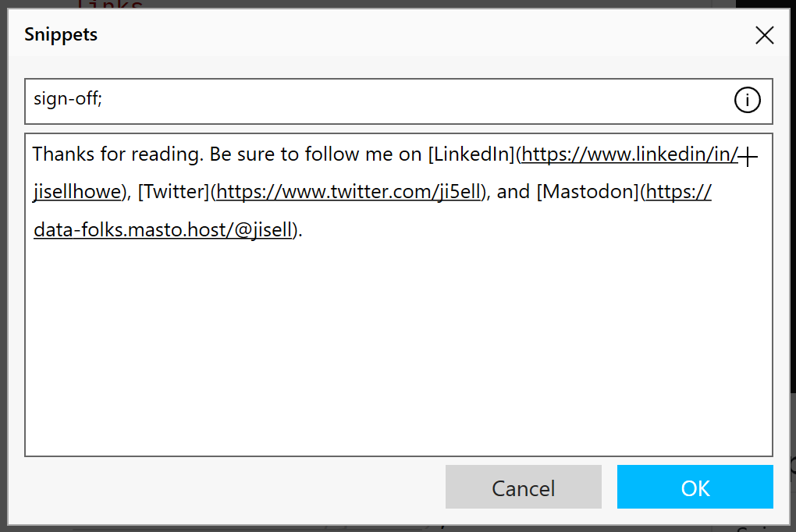Click the underlined "jisellhowe" link text
796x532 pixels.
point(77,192)
